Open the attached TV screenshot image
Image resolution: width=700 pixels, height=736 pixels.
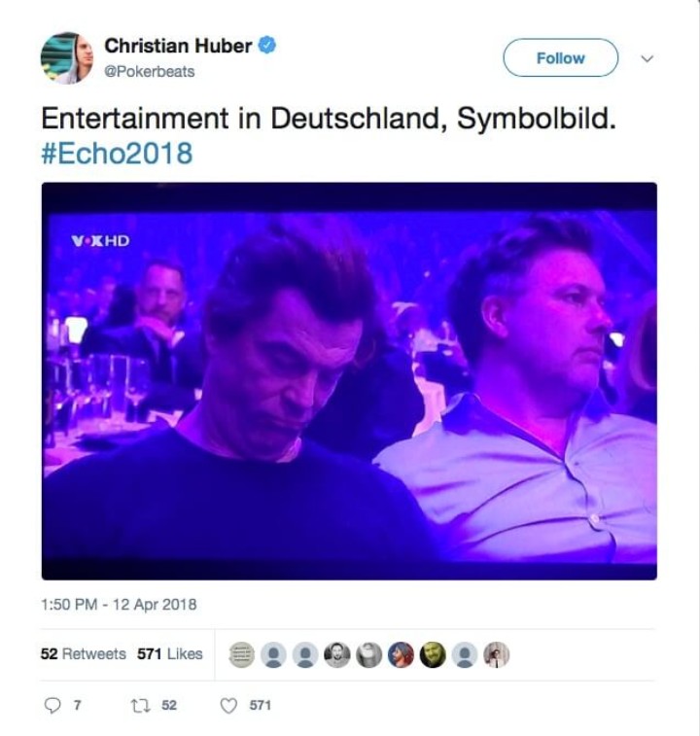[349, 381]
